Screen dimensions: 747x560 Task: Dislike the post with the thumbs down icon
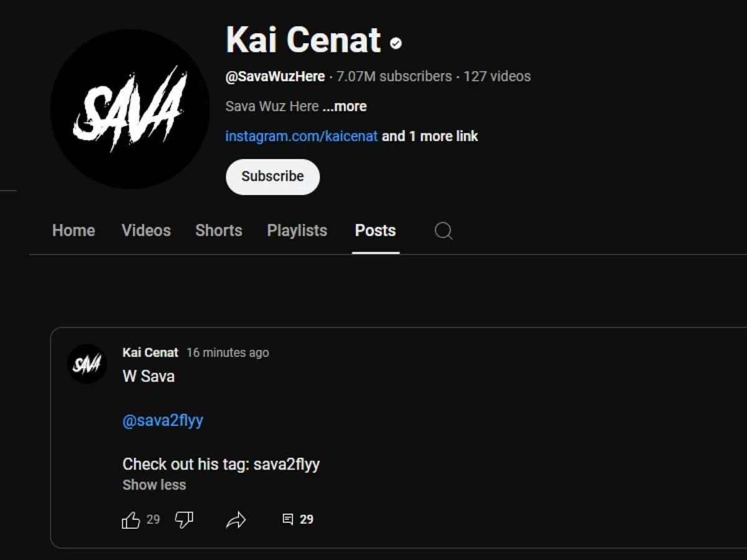click(x=184, y=518)
